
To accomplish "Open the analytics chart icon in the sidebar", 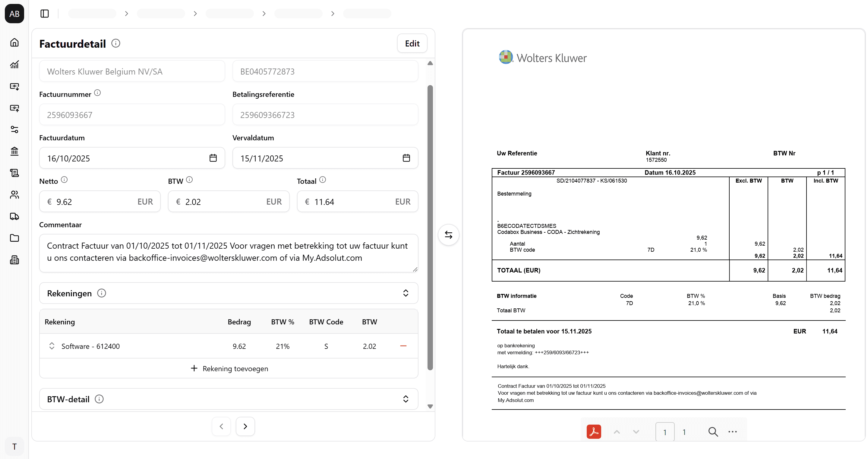I will click(x=14, y=64).
